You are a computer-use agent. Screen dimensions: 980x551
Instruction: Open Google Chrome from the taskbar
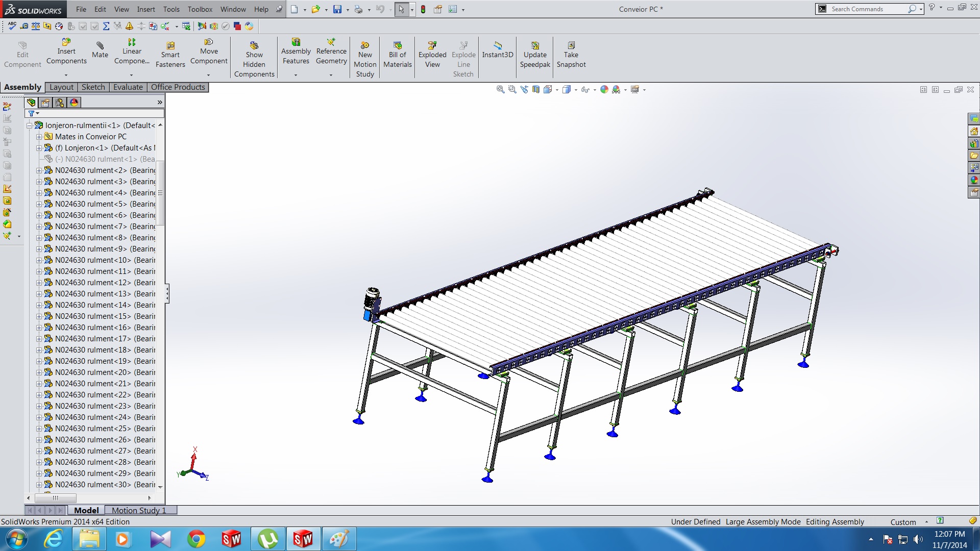[197, 539]
